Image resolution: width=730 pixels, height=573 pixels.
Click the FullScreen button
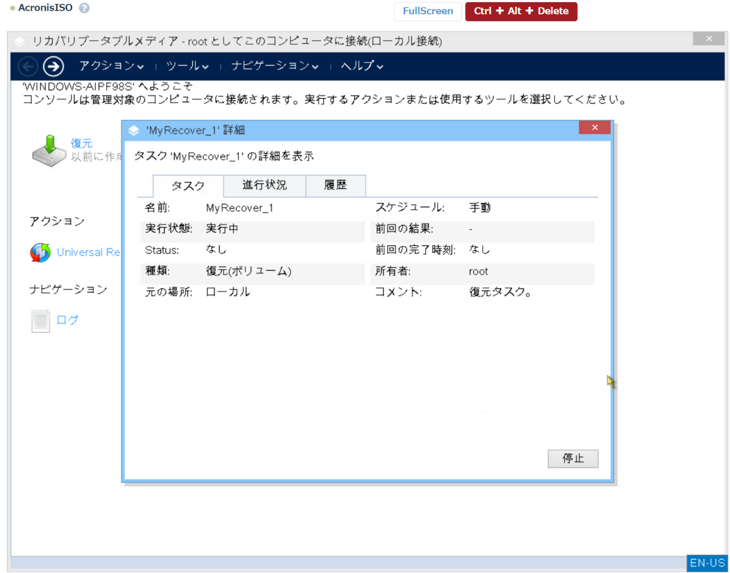pyautogui.click(x=428, y=11)
